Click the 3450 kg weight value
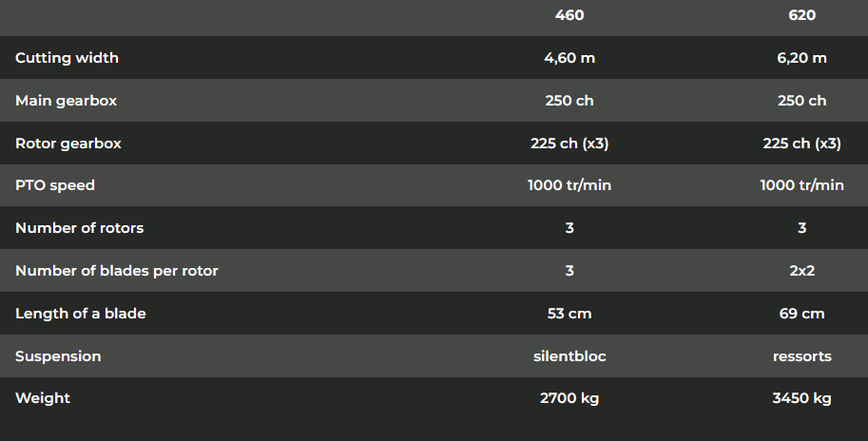This screenshot has width=868, height=441. tap(801, 398)
